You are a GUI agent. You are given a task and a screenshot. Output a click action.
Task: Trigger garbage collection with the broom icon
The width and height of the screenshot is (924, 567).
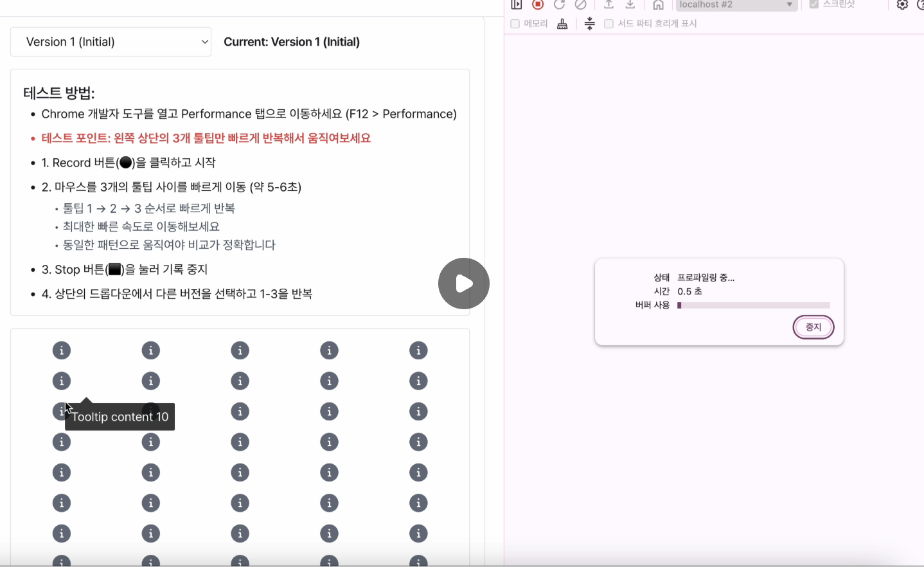click(x=562, y=23)
